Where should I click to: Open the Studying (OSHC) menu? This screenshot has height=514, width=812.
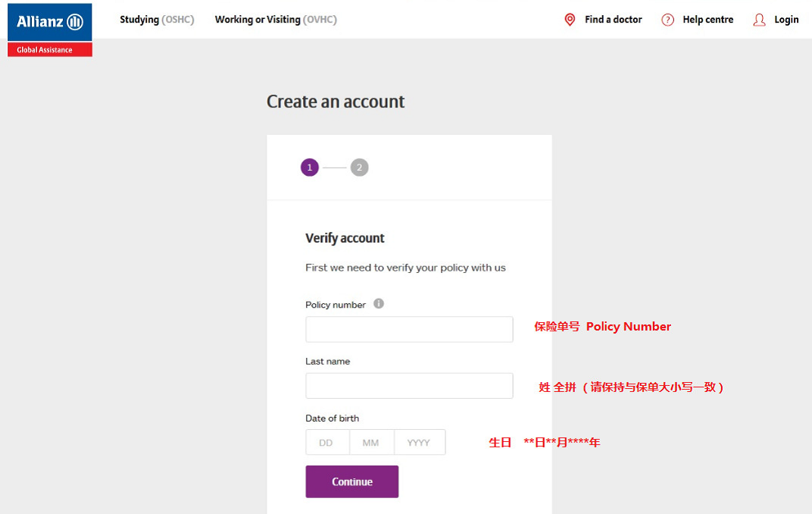pyautogui.click(x=157, y=20)
